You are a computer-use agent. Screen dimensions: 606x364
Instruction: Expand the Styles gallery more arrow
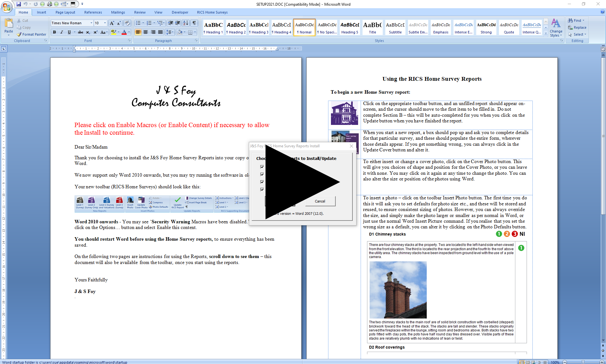point(546,33)
